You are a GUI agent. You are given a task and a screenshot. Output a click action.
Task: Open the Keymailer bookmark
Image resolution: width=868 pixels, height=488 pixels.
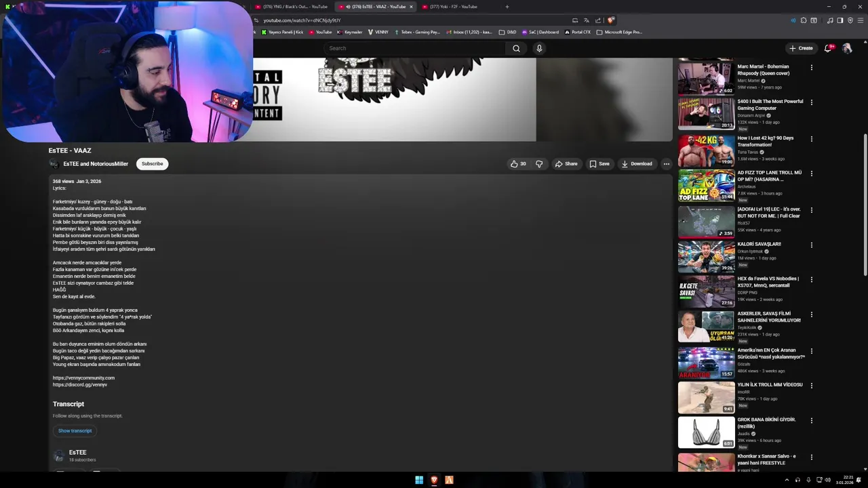350,32
